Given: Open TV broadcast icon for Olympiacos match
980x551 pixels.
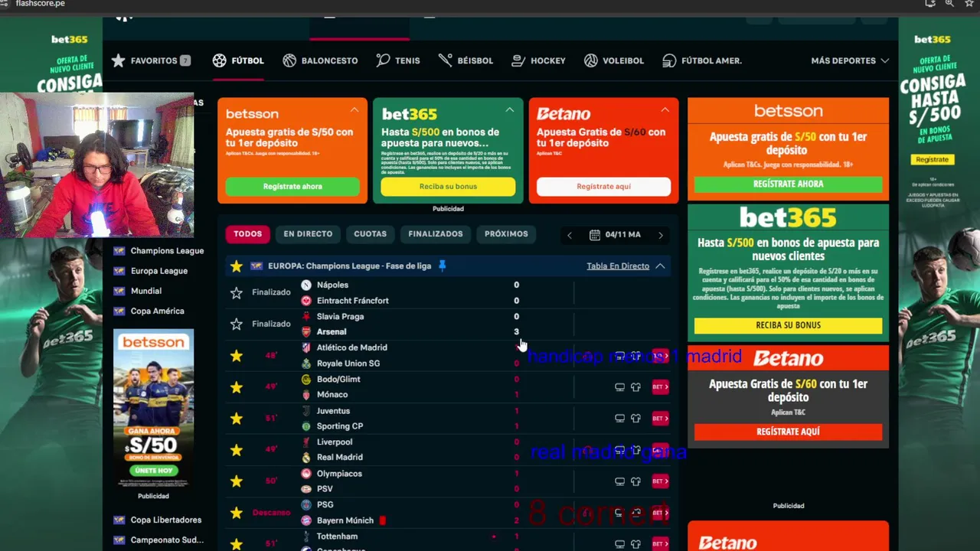Looking at the screenshot, I should (x=620, y=481).
